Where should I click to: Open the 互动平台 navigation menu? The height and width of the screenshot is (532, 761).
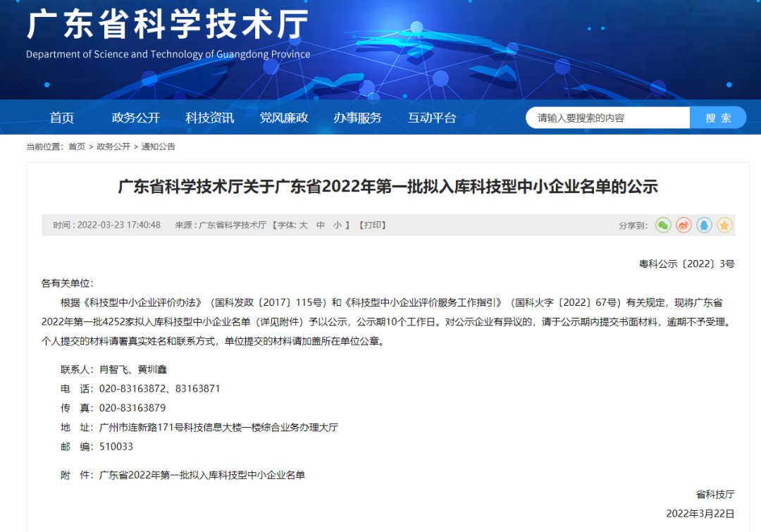(x=432, y=117)
